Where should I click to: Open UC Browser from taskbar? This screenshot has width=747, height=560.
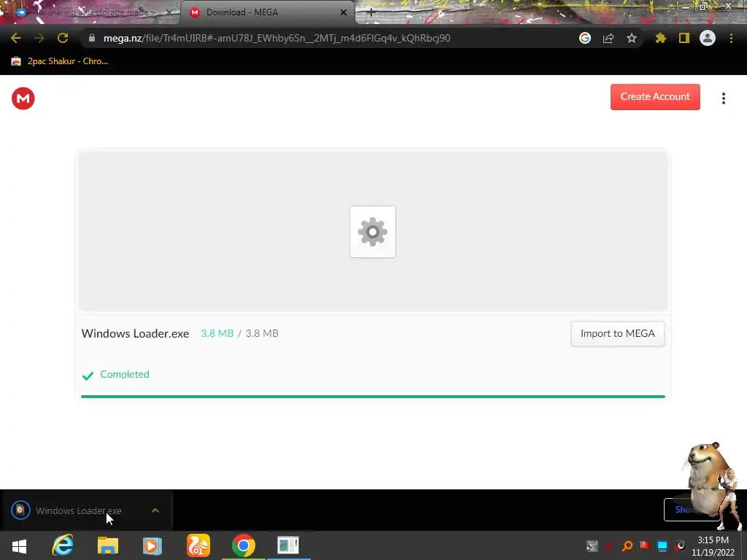(x=198, y=545)
